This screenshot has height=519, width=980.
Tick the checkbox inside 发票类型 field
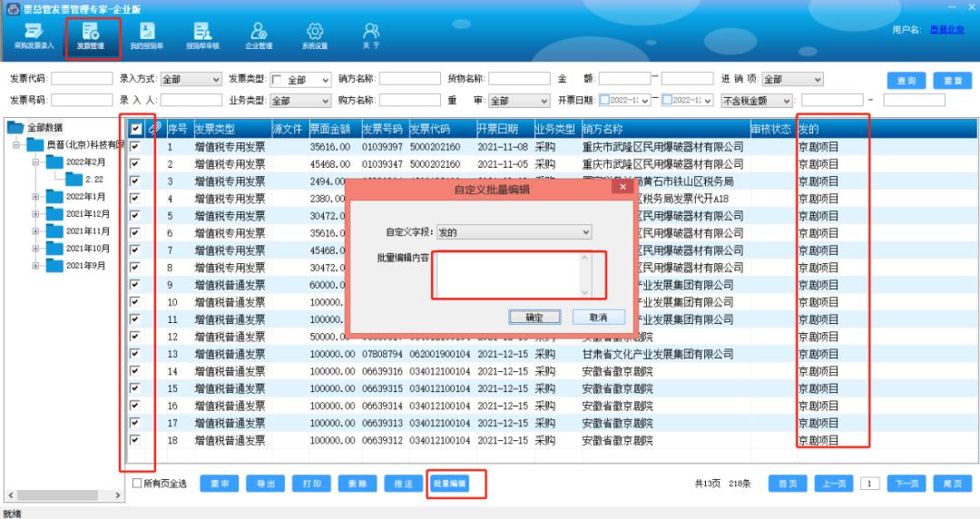tap(277, 80)
